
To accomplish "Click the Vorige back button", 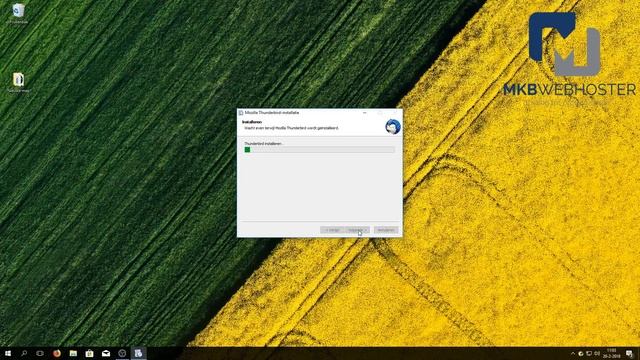I will [x=333, y=230].
